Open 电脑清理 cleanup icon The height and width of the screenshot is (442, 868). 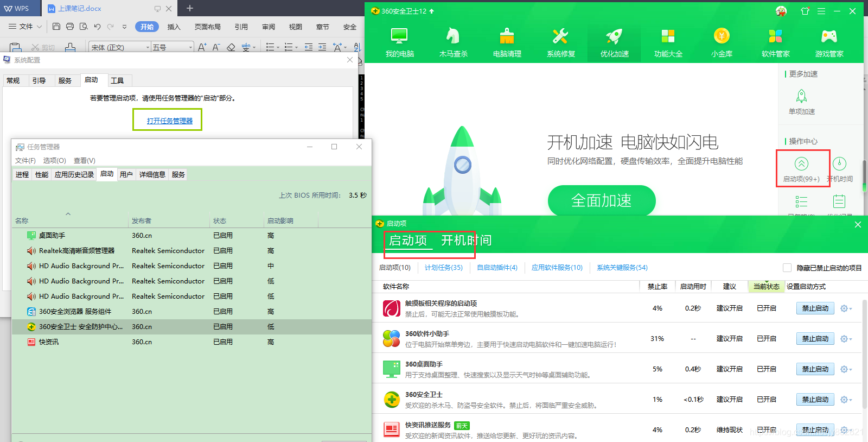tap(507, 43)
